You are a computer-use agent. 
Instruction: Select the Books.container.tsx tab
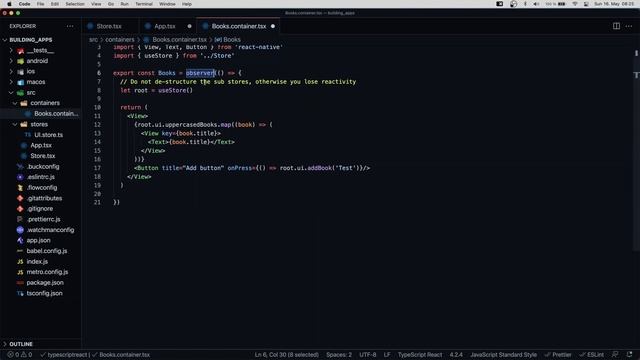pos(239,26)
